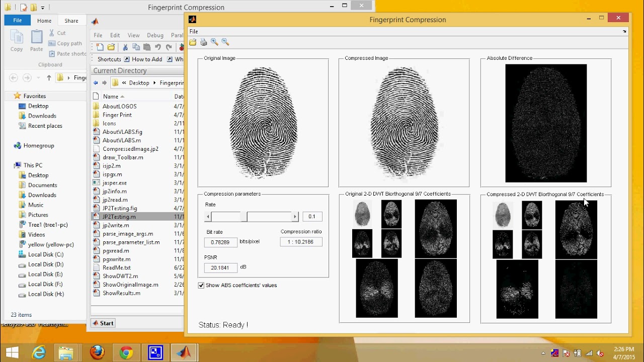Select ReadMe.txt file
The image size is (644, 362).
coord(117,267)
